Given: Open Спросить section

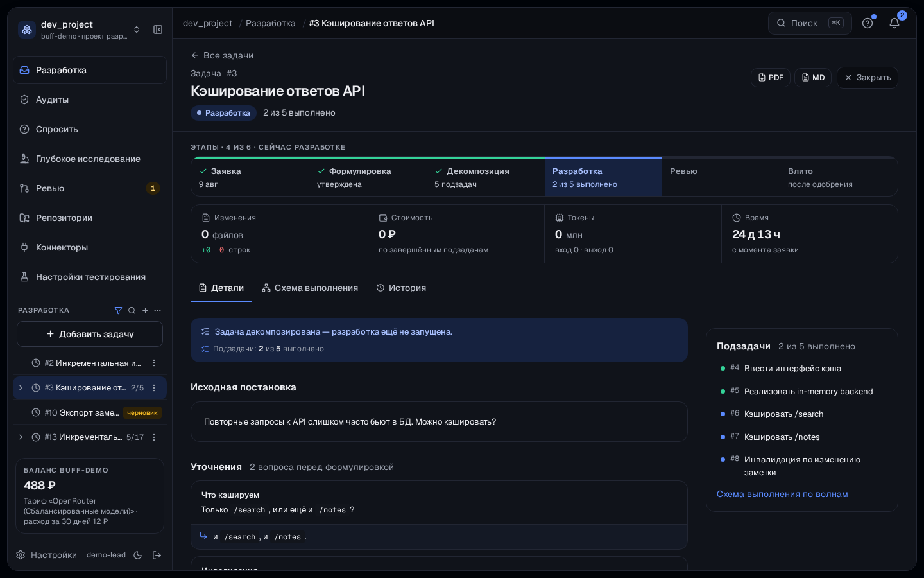Looking at the screenshot, I should (x=90, y=129).
